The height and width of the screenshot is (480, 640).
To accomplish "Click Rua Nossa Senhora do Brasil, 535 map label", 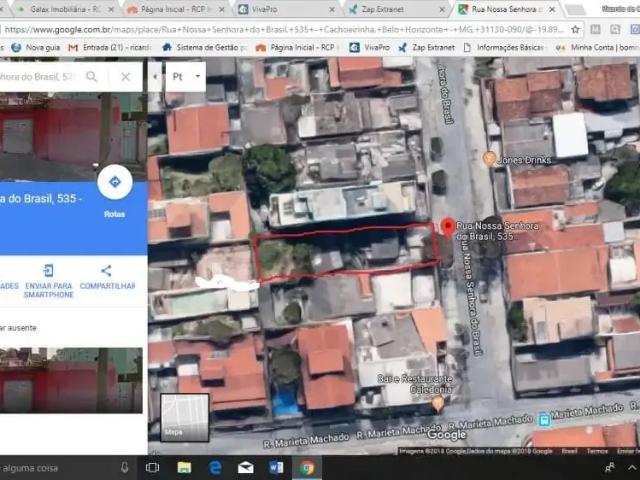I will tap(497, 231).
